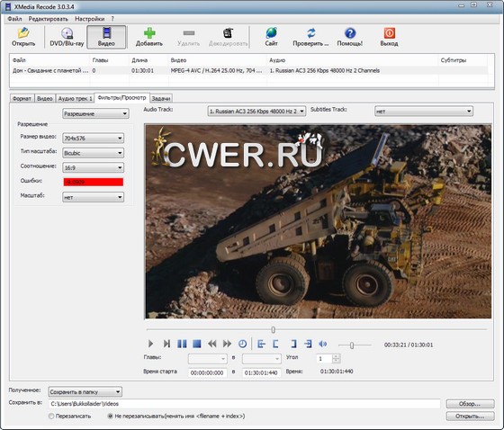Open the ? help menu
This screenshot has width=504, height=430.
(x=112, y=19)
